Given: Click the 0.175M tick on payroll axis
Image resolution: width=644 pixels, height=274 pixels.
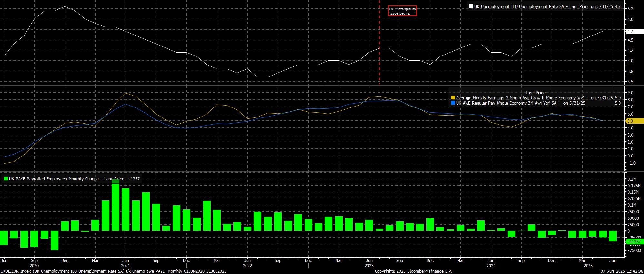Looking at the screenshot, I should click(634, 186).
